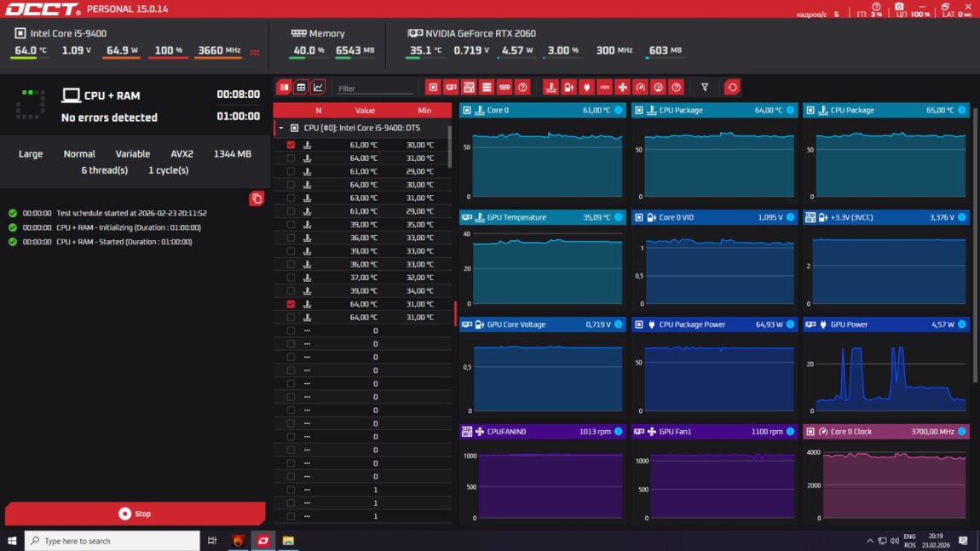Screen dimensions: 980x551
Task: Sort the table by the Value column
Action: coord(365,110)
